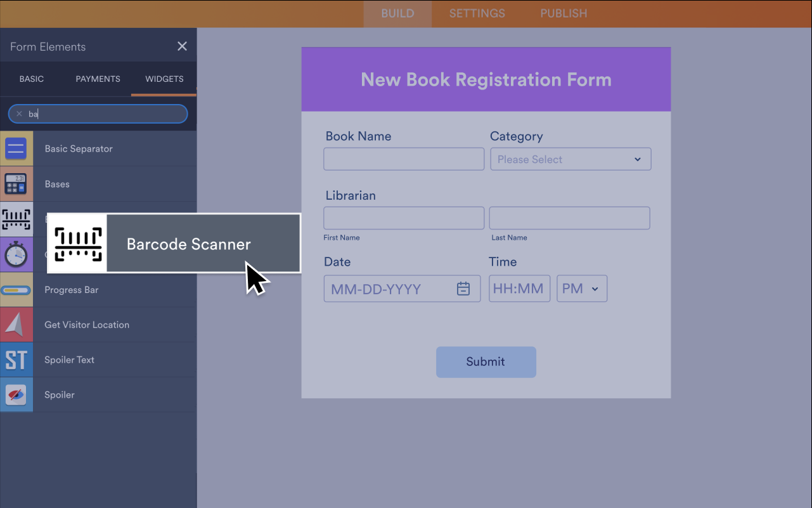
Task: Close the Form Elements panel
Action: click(182, 46)
